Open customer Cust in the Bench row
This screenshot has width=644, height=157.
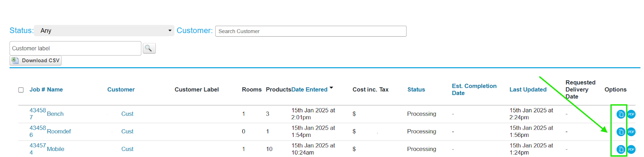pyautogui.click(x=127, y=114)
